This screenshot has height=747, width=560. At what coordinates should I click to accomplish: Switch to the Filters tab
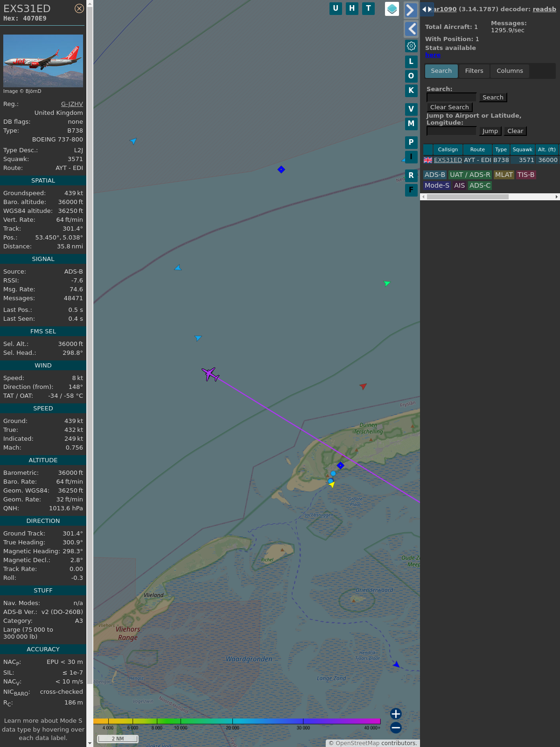(474, 71)
